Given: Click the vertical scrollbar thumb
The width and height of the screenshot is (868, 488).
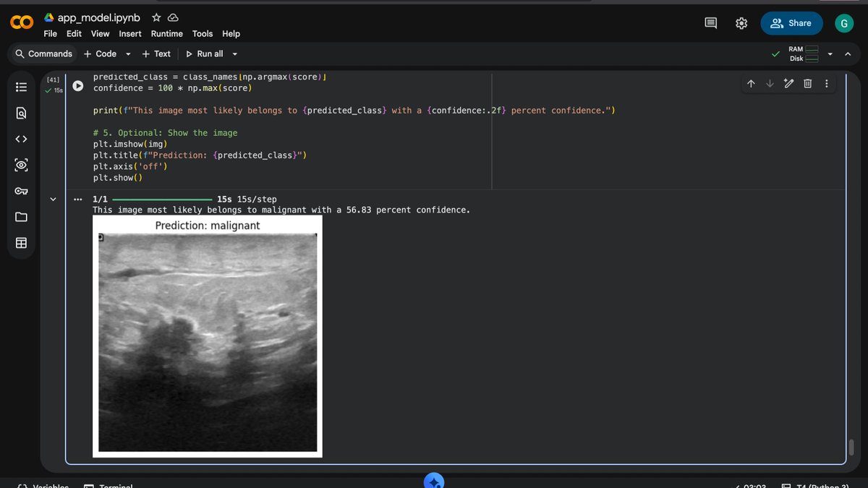Looking at the screenshot, I should (x=851, y=448).
